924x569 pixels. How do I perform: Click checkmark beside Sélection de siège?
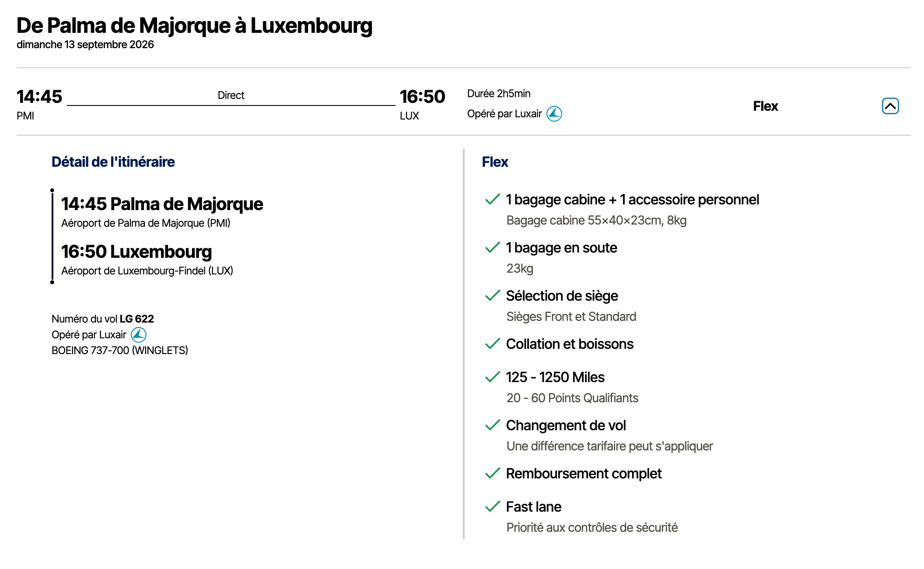click(493, 295)
